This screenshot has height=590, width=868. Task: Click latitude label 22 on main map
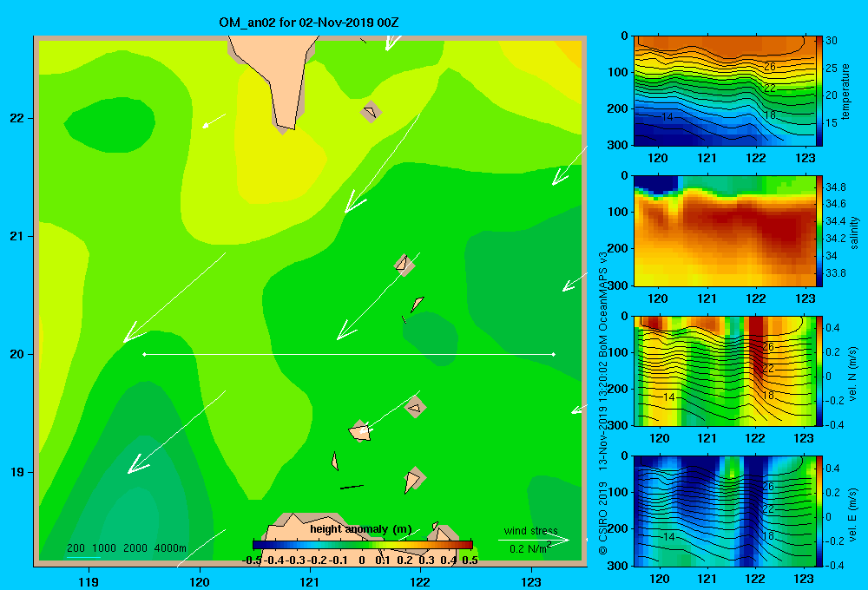point(17,118)
